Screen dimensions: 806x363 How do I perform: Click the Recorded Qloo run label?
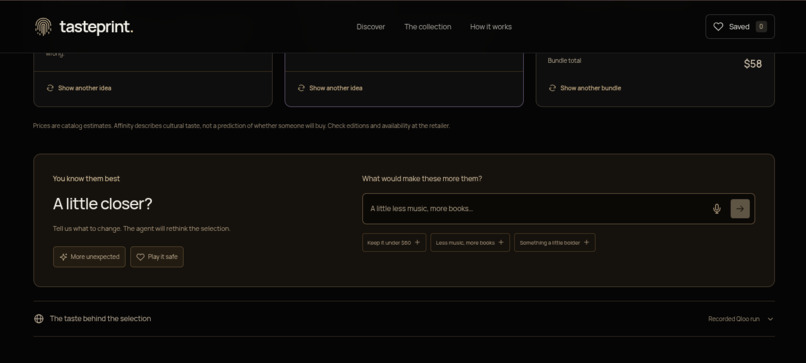(x=734, y=319)
